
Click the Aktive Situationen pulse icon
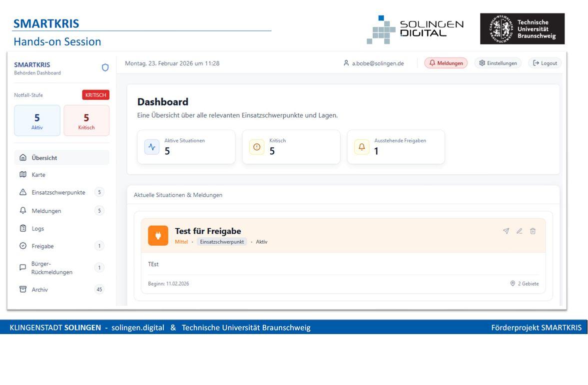[x=151, y=147]
